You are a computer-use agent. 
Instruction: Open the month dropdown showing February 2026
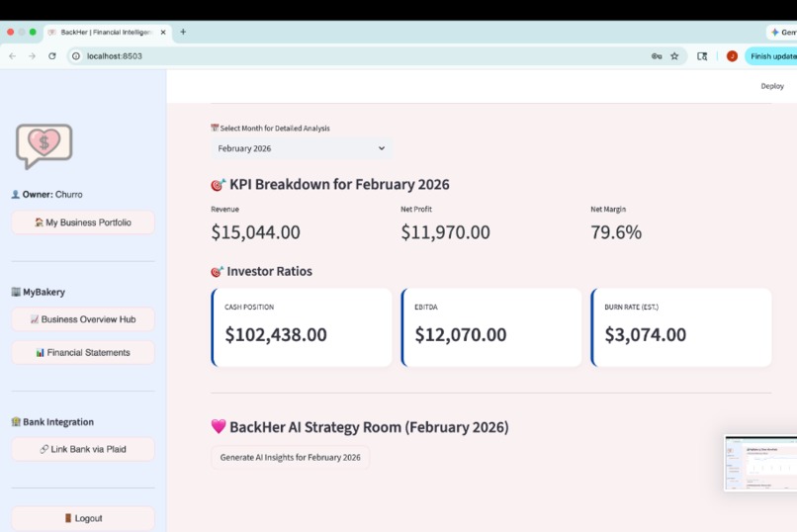pyautogui.click(x=302, y=148)
